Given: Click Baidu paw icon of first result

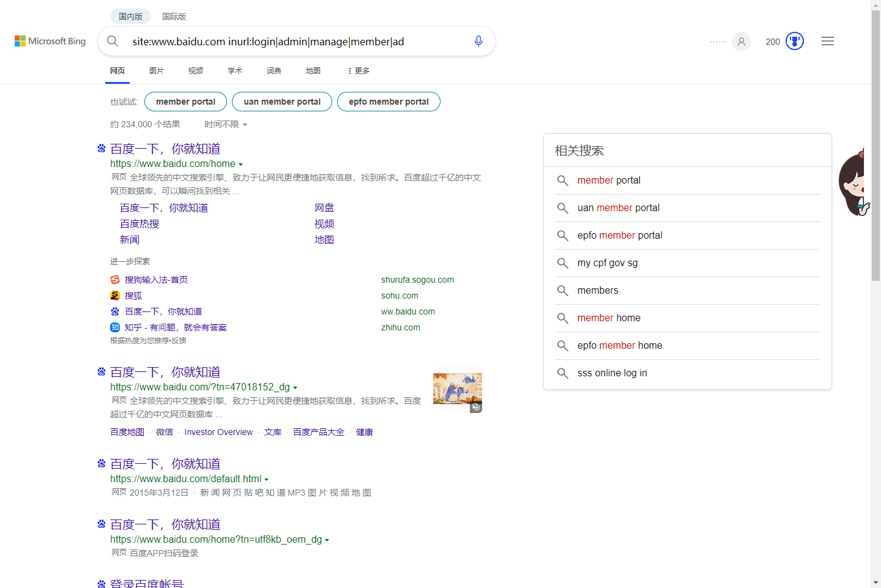Looking at the screenshot, I should (x=102, y=148).
